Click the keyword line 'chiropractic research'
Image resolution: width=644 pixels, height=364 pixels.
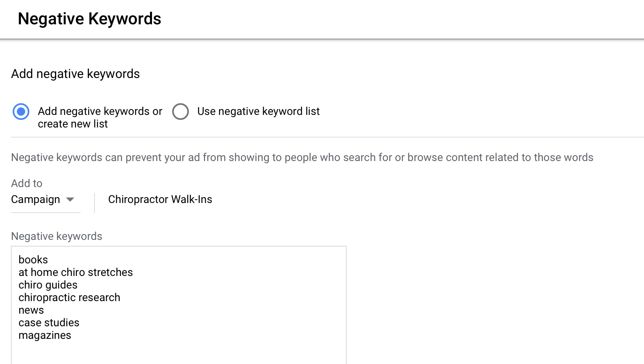(x=69, y=297)
